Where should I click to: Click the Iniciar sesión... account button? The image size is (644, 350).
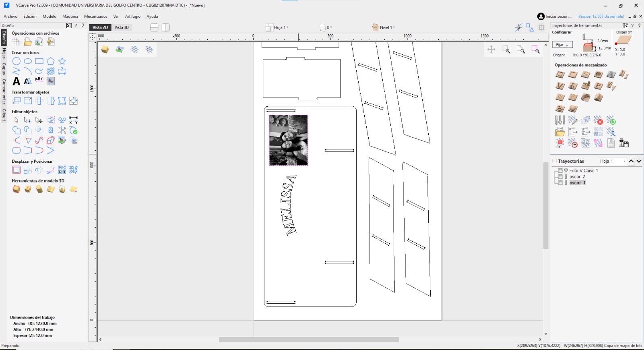coord(555,17)
